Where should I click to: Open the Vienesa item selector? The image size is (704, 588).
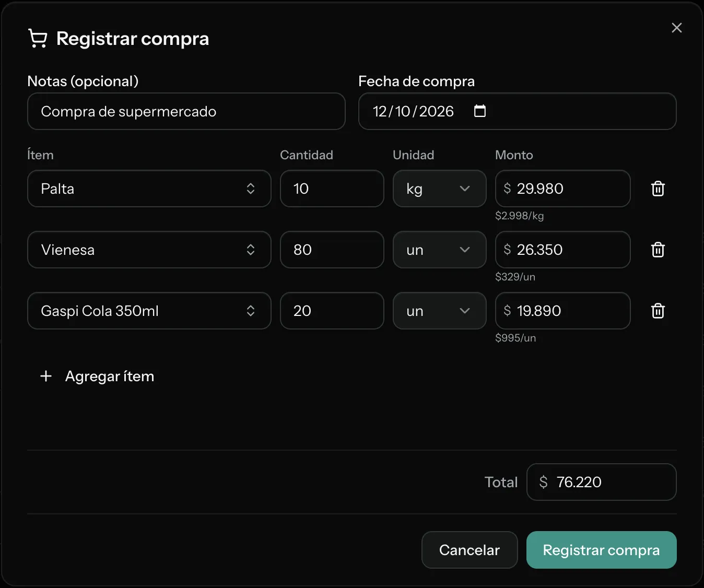(x=149, y=250)
